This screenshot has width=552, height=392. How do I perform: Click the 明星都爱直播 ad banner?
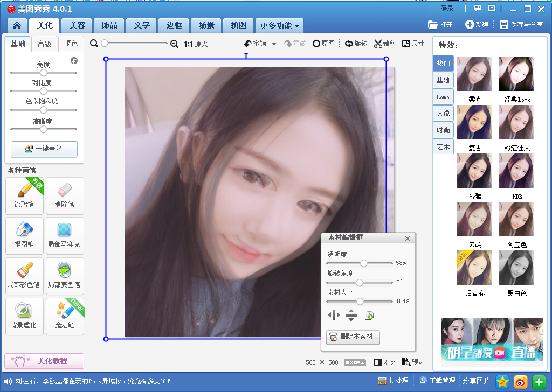click(492, 340)
